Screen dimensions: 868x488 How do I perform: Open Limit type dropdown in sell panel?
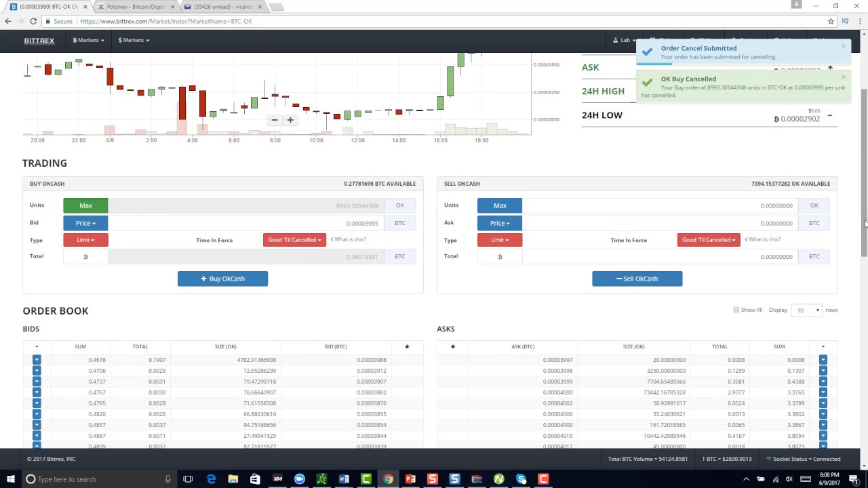(500, 240)
